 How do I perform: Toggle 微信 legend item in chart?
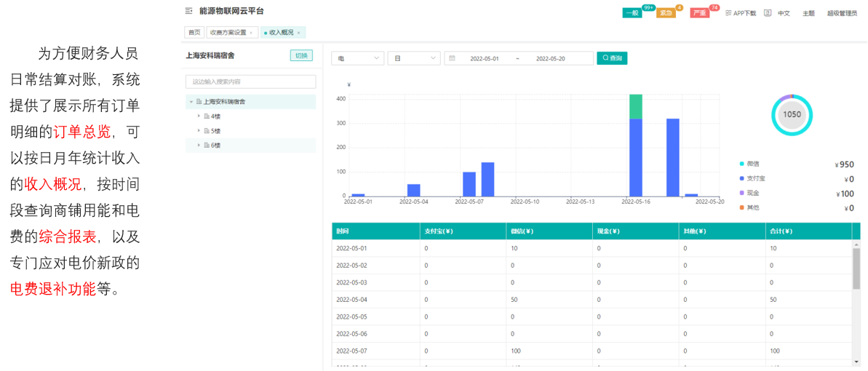point(752,164)
